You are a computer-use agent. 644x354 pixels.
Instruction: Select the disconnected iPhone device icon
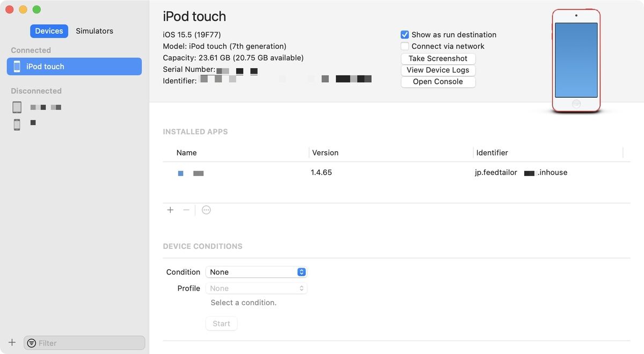[x=17, y=124]
